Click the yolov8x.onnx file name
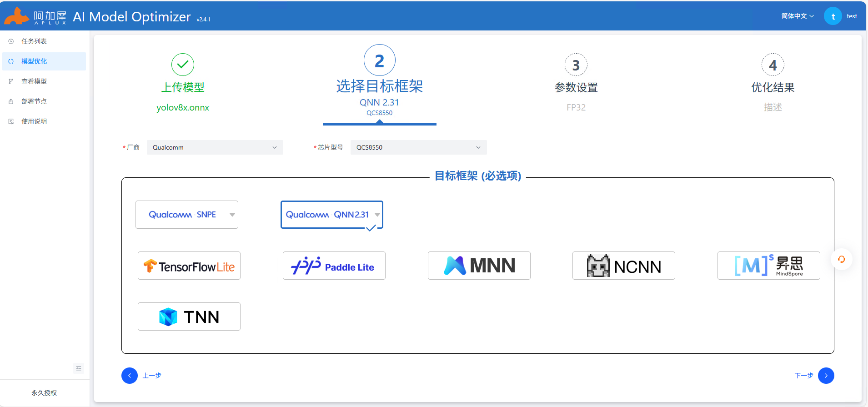Viewport: 868px width, 407px height. pyautogui.click(x=183, y=108)
